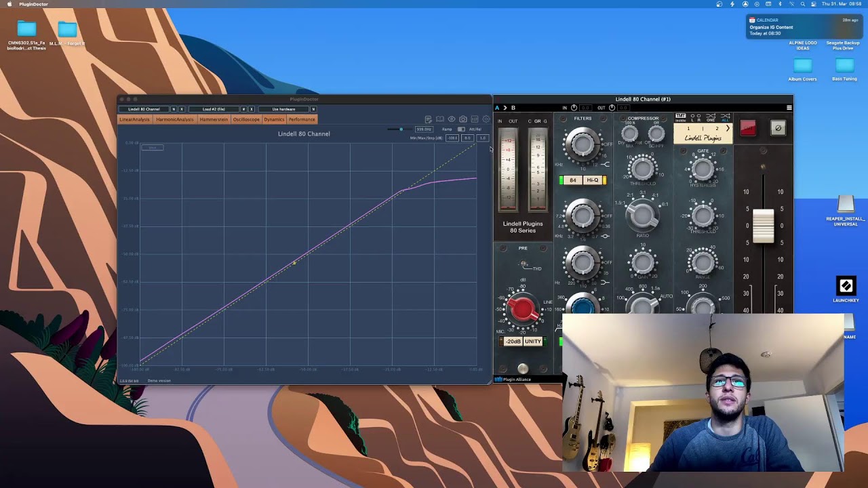Click the R channel TMT indicator
Viewport: 868px width, 488px height.
click(x=699, y=118)
